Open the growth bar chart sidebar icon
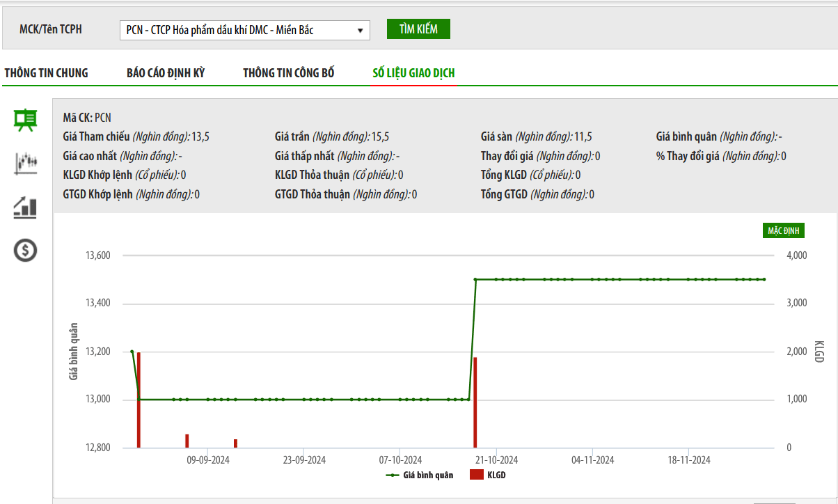The width and height of the screenshot is (838, 504). 26,207
